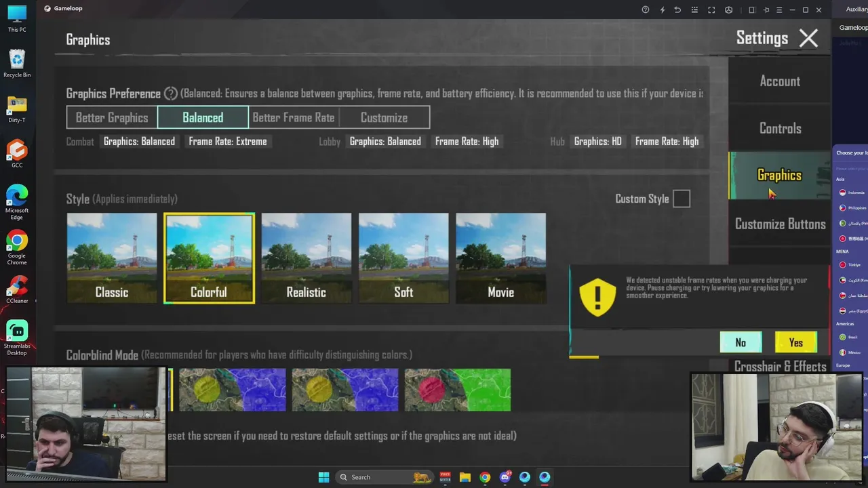Toggle the side panel icon in title bar
Screen dimensions: 868x488
coord(751,9)
